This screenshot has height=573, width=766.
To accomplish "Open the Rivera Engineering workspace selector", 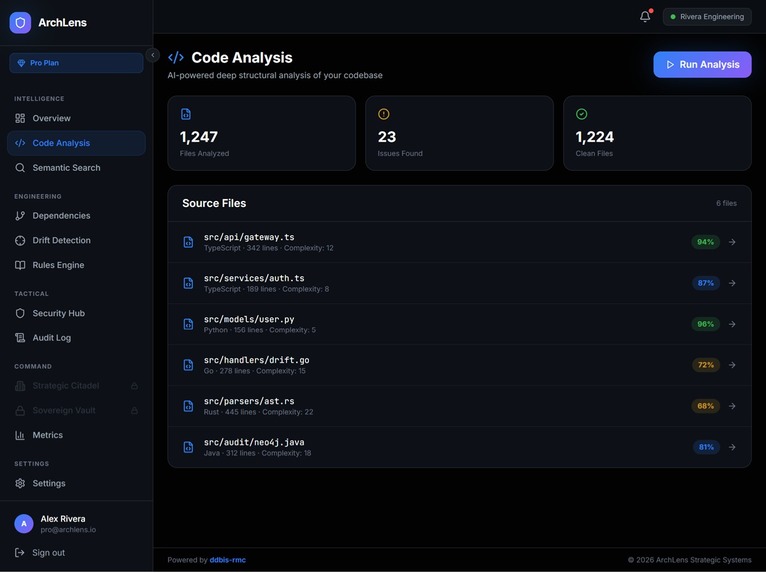I will [707, 17].
